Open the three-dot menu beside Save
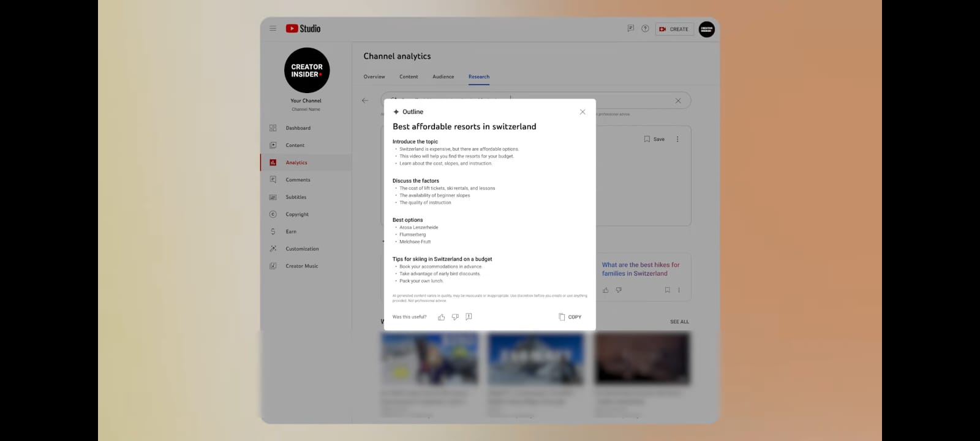 tap(677, 140)
